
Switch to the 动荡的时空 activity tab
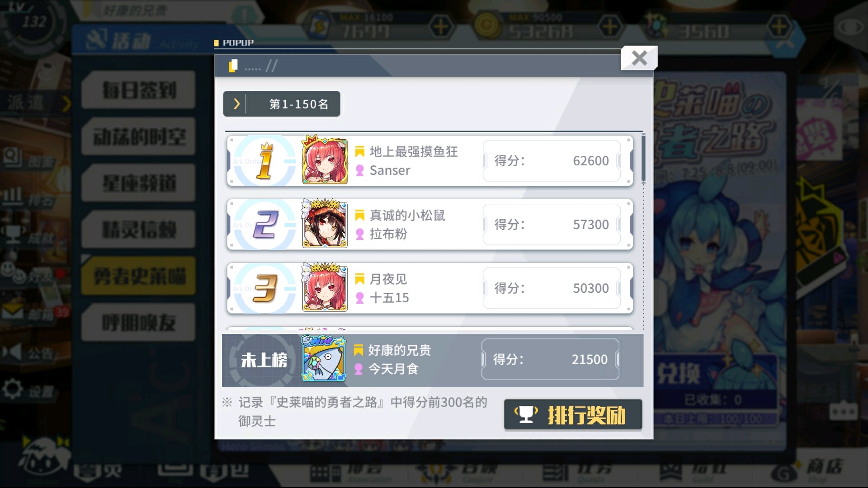[x=139, y=136]
